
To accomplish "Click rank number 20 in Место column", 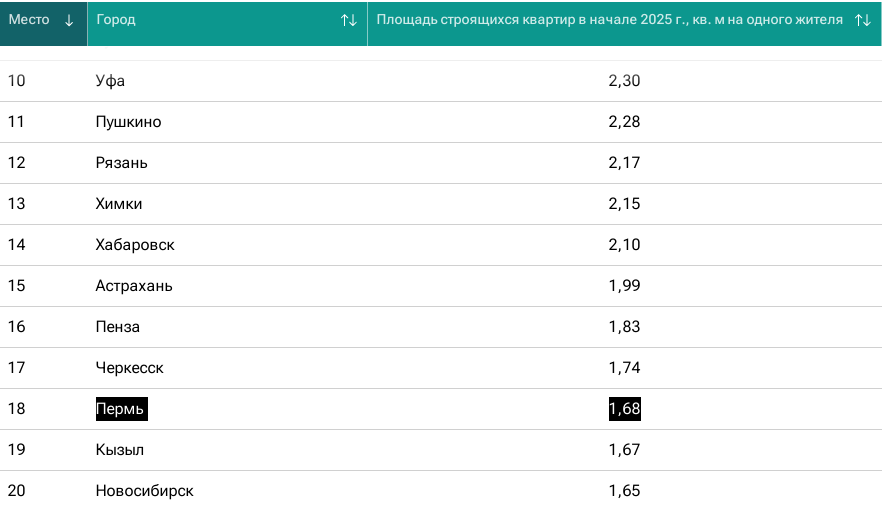I will pos(17,491).
